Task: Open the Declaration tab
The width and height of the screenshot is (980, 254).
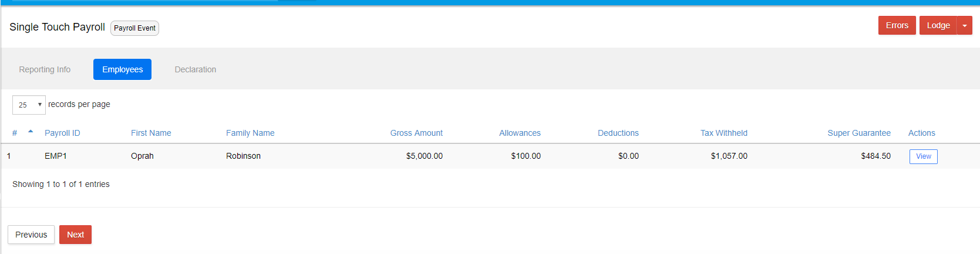Action: point(196,69)
